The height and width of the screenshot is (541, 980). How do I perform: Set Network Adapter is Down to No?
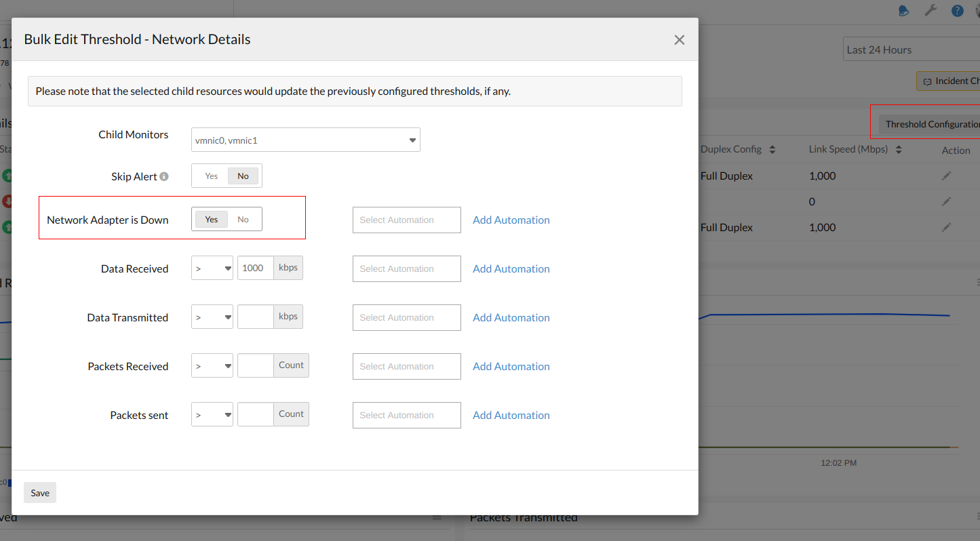click(x=243, y=220)
